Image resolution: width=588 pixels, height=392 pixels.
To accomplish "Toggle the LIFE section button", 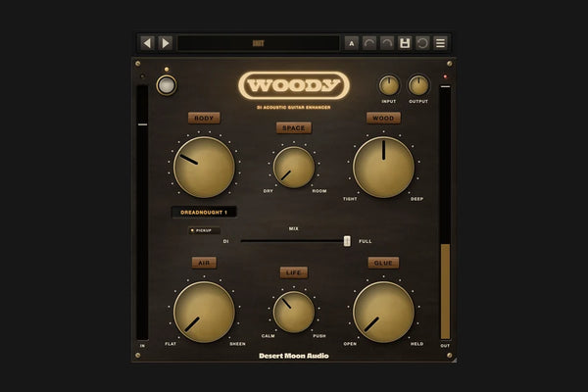I will [294, 272].
